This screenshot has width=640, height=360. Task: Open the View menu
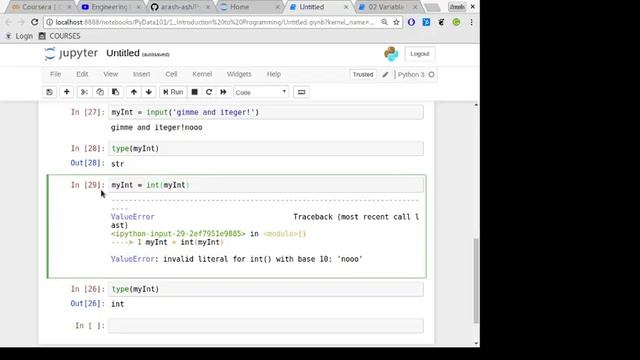pyautogui.click(x=110, y=74)
